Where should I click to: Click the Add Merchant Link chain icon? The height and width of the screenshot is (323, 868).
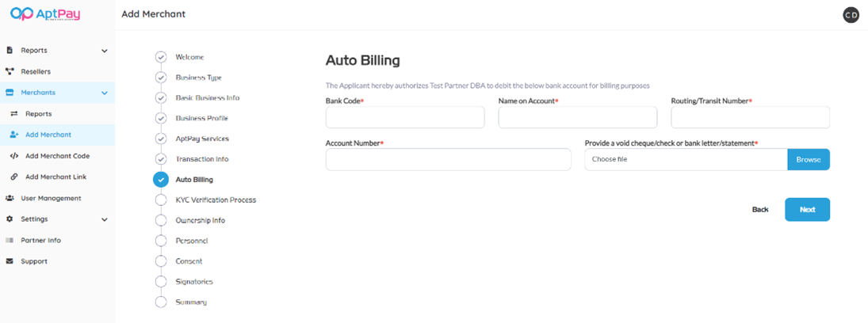point(14,177)
